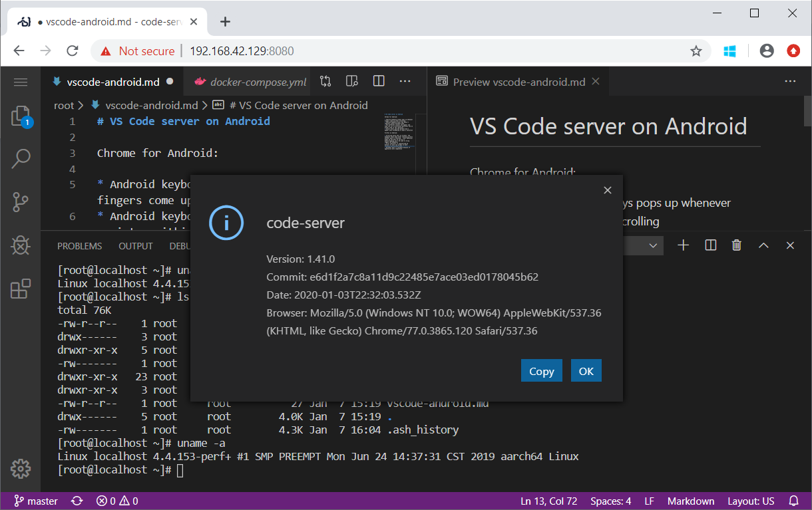The width and height of the screenshot is (812, 510).
Task: Click Ln 13, Col 72 in status bar
Action: pos(548,501)
